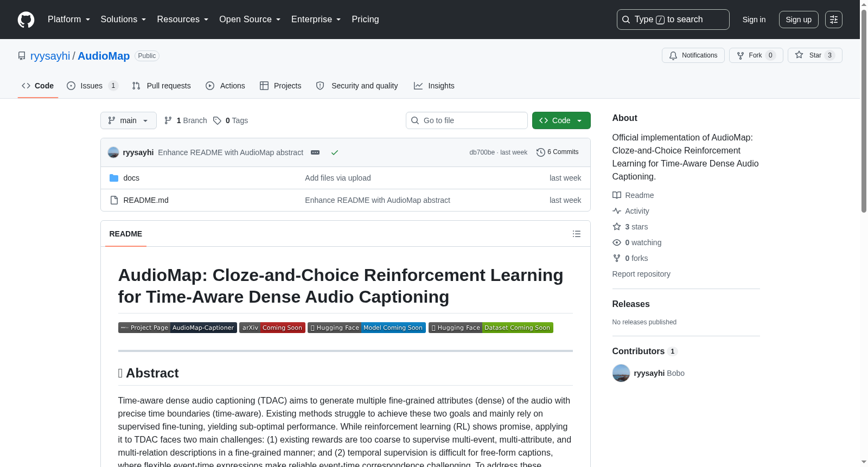The width and height of the screenshot is (868, 467).
Task: Open the Project Page AudioMap-Captioner badge
Action: (x=177, y=328)
